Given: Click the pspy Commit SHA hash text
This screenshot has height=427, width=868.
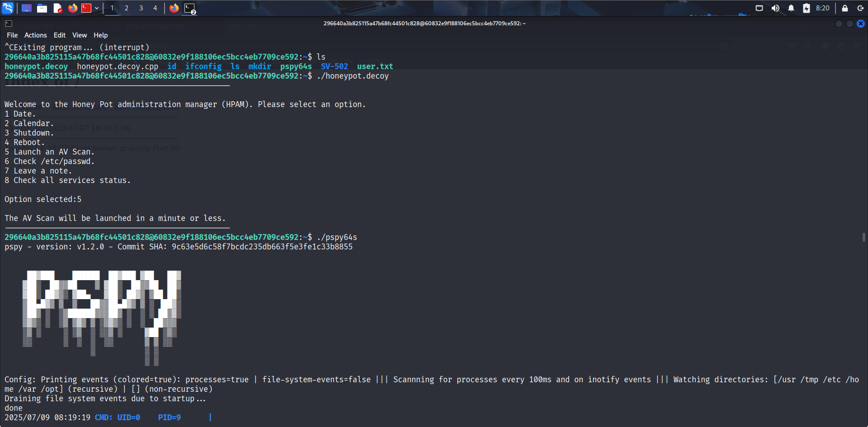Looking at the screenshot, I should point(262,247).
